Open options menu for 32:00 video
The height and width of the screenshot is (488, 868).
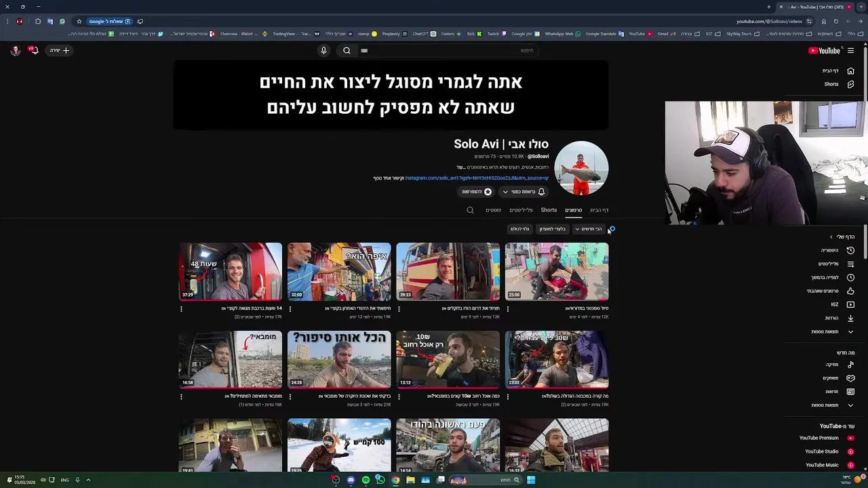pos(290,309)
